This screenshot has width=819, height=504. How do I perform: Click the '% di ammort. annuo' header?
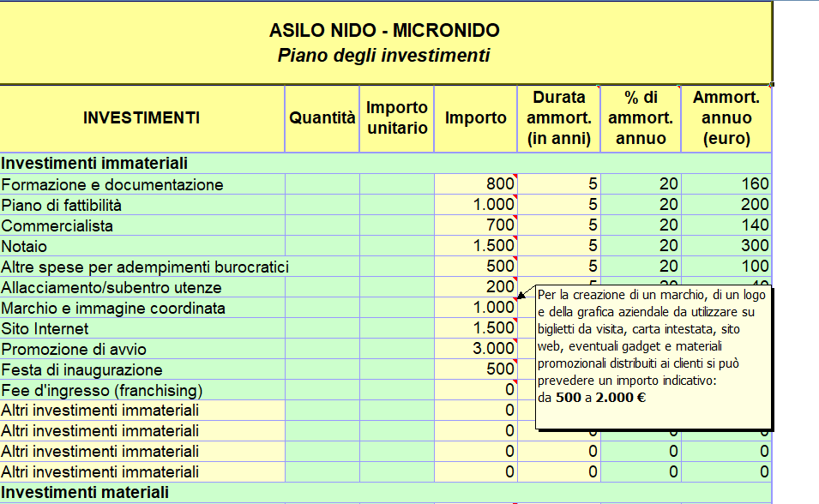tap(641, 118)
